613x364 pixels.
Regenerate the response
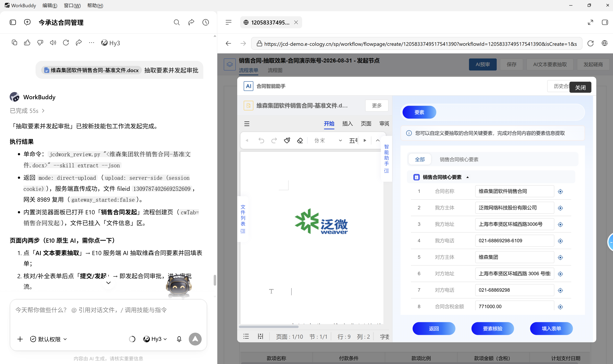tap(66, 43)
